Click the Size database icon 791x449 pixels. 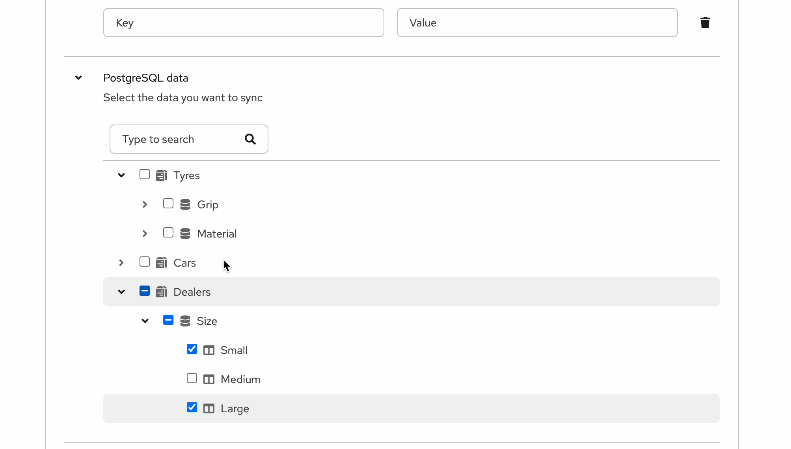tap(185, 321)
